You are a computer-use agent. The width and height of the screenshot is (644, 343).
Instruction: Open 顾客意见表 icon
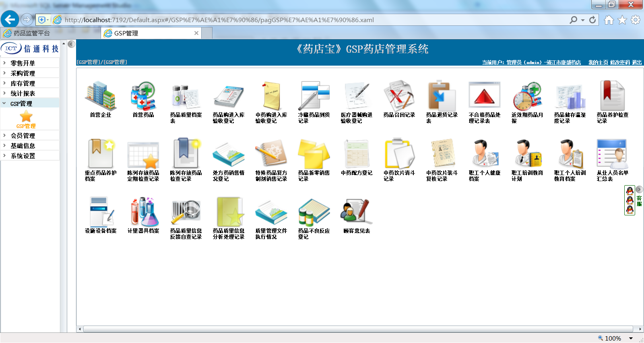(x=357, y=211)
